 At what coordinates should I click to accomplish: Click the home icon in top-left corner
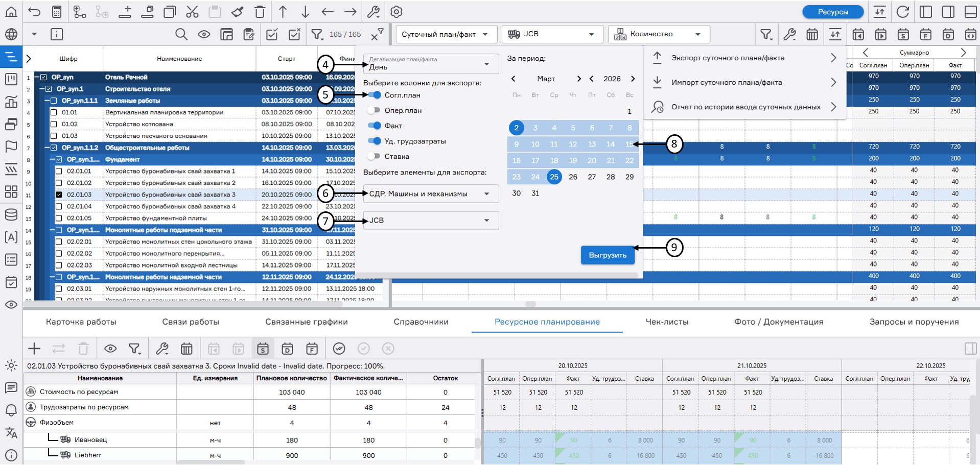pos(11,12)
